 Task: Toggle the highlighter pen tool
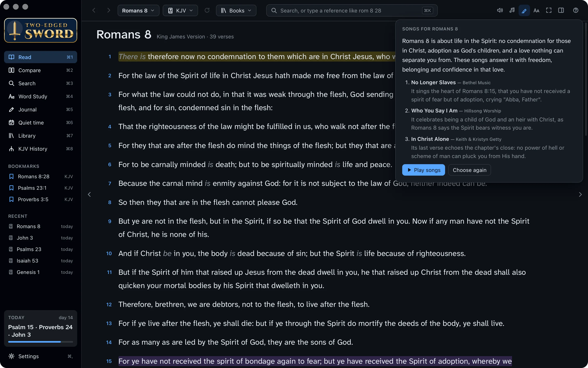524,10
